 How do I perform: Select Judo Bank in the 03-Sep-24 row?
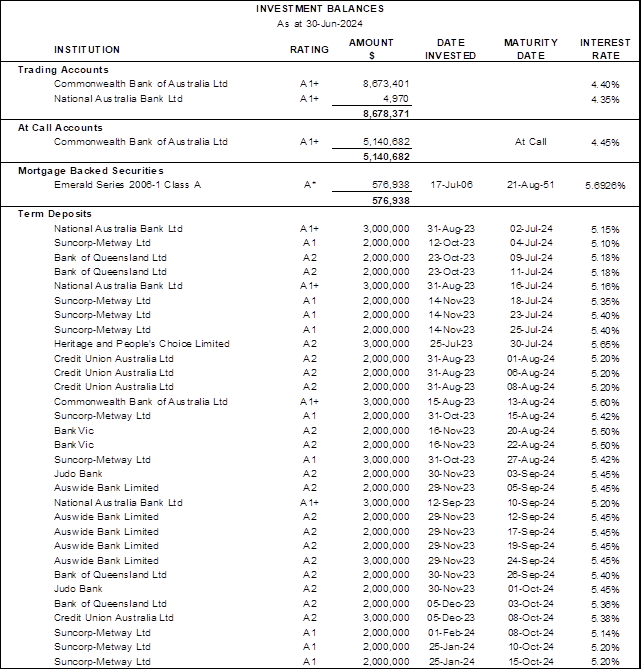tap(78, 474)
